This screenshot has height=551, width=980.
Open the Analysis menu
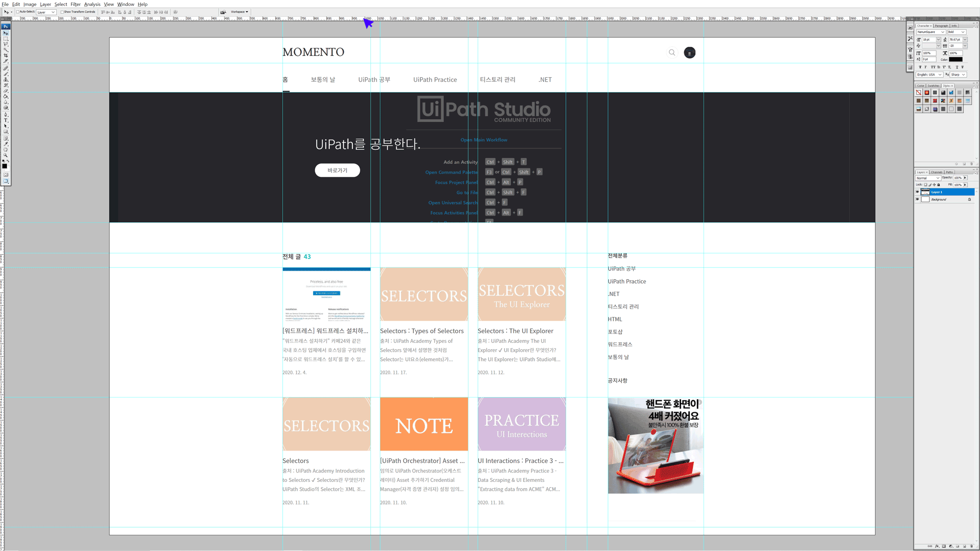click(92, 4)
